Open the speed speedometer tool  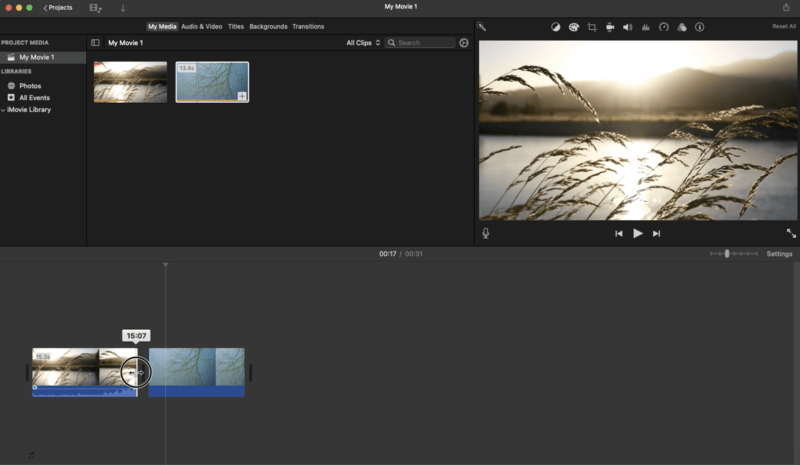[664, 27]
